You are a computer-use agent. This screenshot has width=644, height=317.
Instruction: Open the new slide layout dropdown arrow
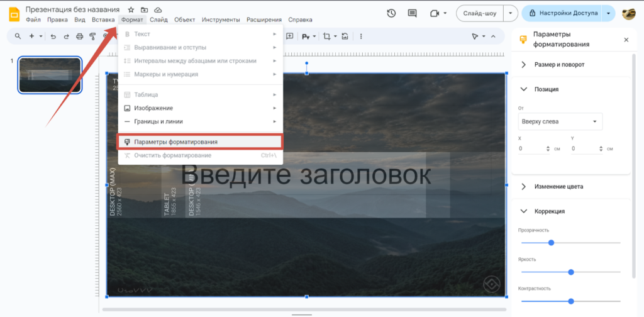point(41,36)
